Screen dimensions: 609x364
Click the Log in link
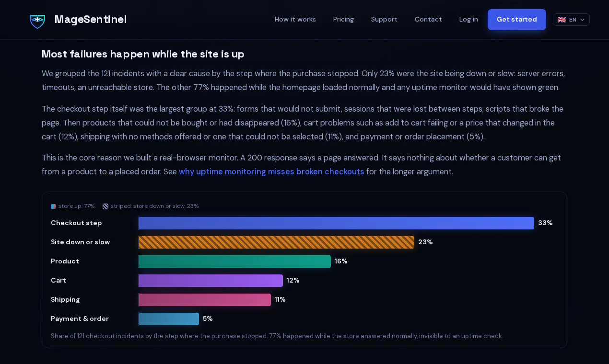468,19
